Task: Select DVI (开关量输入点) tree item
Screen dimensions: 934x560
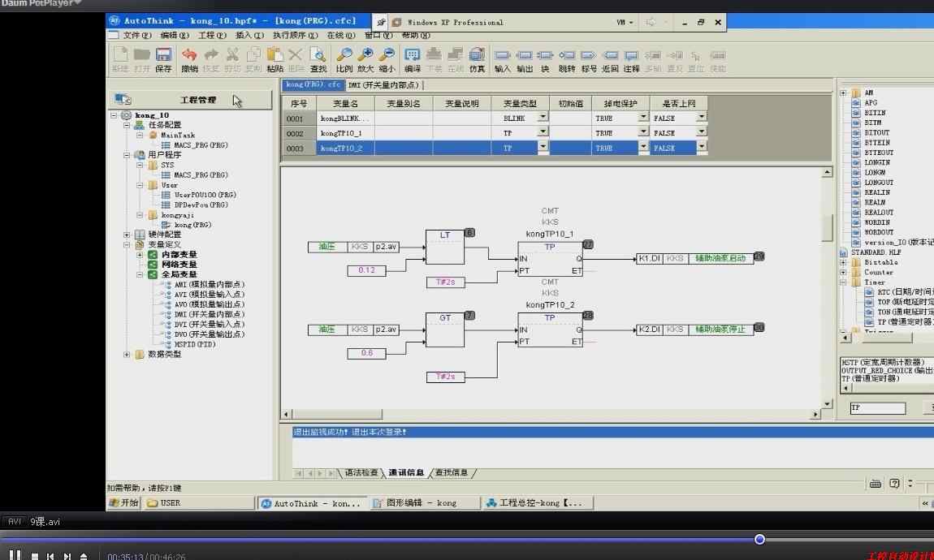Action: pos(209,325)
